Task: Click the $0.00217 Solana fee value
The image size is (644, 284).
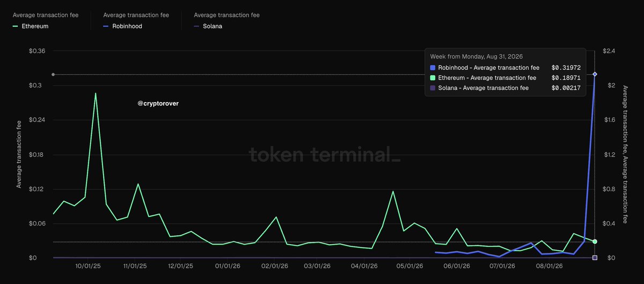Action: (x=566, y=88)
